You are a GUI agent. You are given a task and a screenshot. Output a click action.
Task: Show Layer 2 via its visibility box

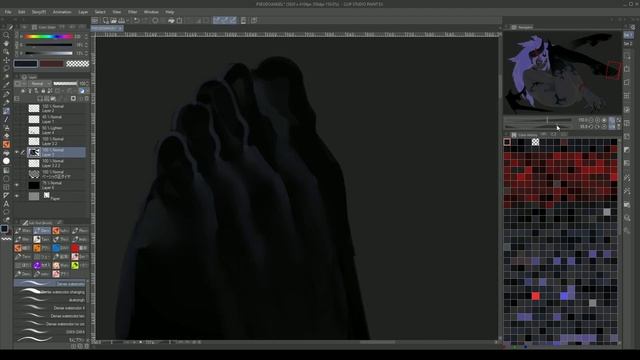pyautogui.click(x=17, y=108)
